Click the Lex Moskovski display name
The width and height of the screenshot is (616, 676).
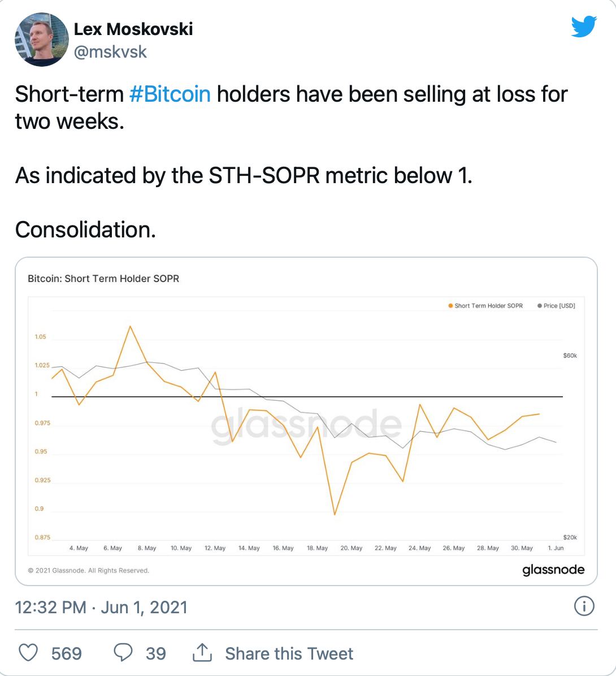(x=133, y=29)
